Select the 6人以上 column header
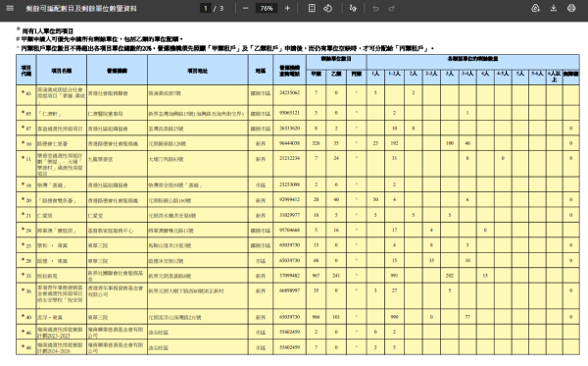 pos(554,77)
